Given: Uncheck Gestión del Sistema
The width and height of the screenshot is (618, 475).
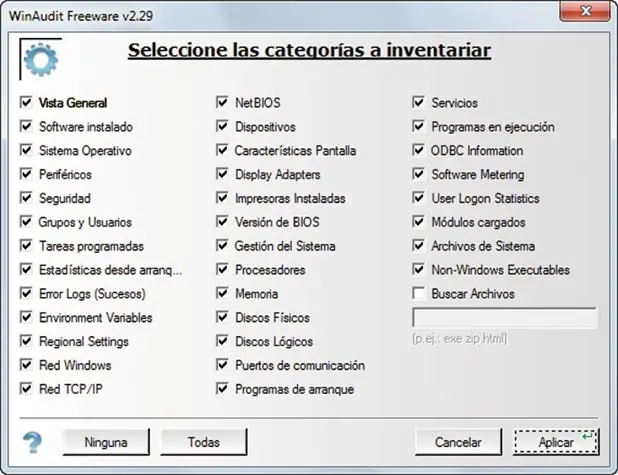Looking at the screenshot, I should tap(222, 246).
